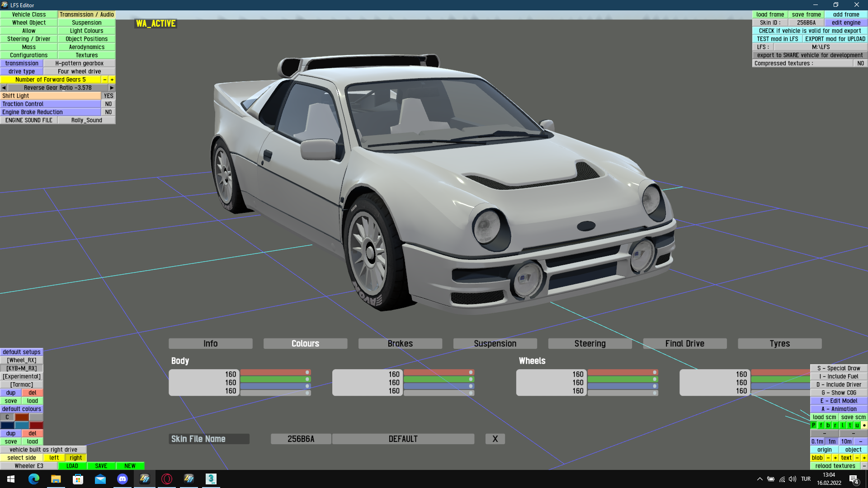The image size is (868, 488).
Task: Click the X beside DEFAULT skin name
Action: coord(495,439)
